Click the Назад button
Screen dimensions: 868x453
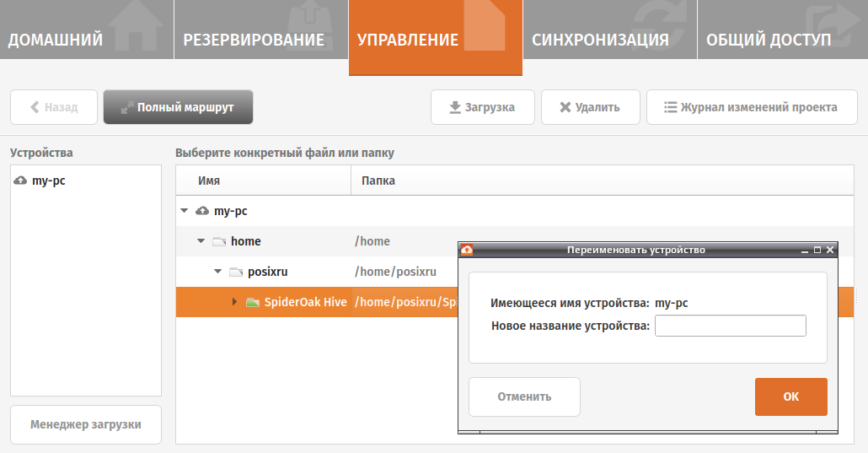(54, 107)
